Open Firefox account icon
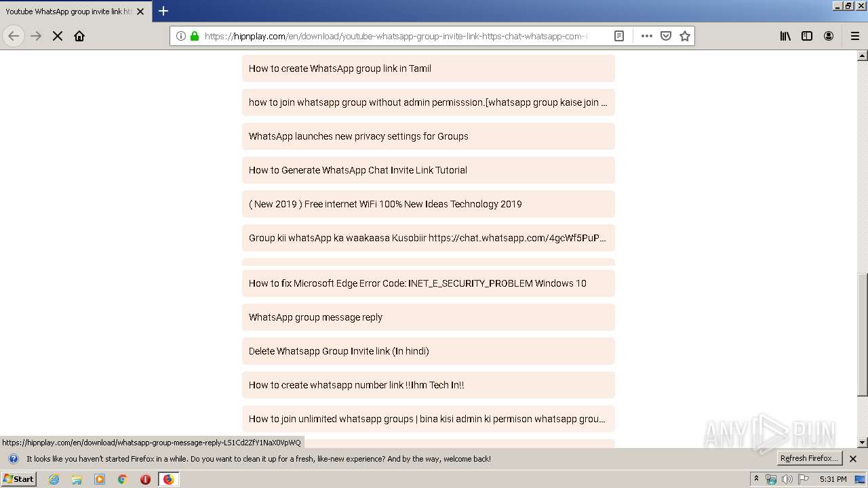868x488 pixels. click(829, 36)
